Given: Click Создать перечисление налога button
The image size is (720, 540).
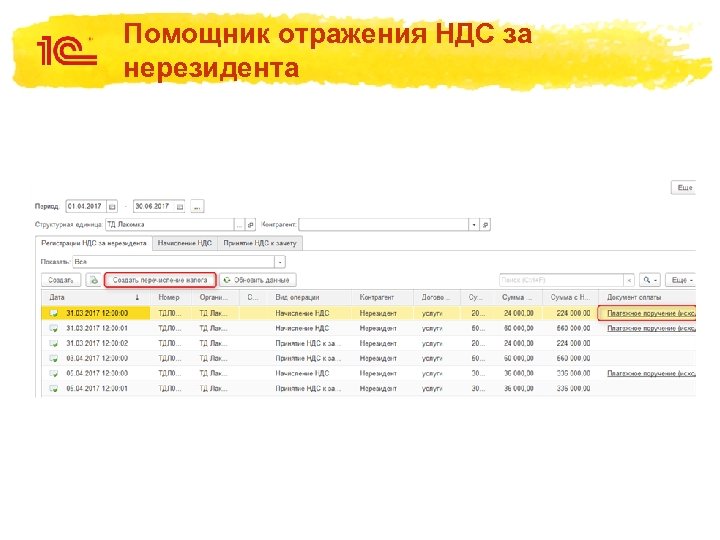Looking at the screenshot, I should 160,280.
